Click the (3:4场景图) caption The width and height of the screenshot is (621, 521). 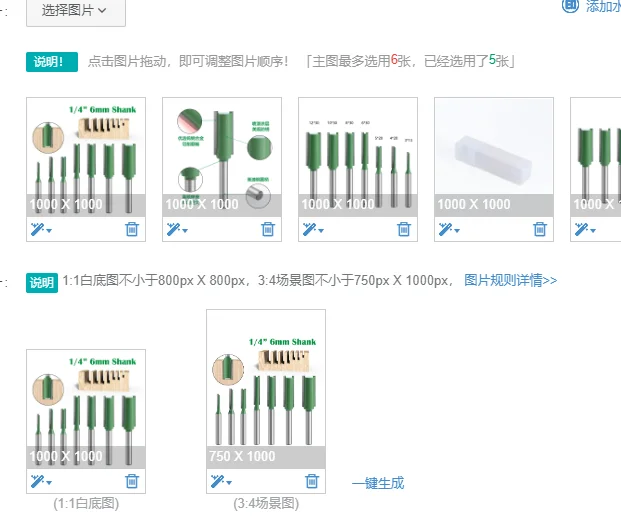(266, 504)
